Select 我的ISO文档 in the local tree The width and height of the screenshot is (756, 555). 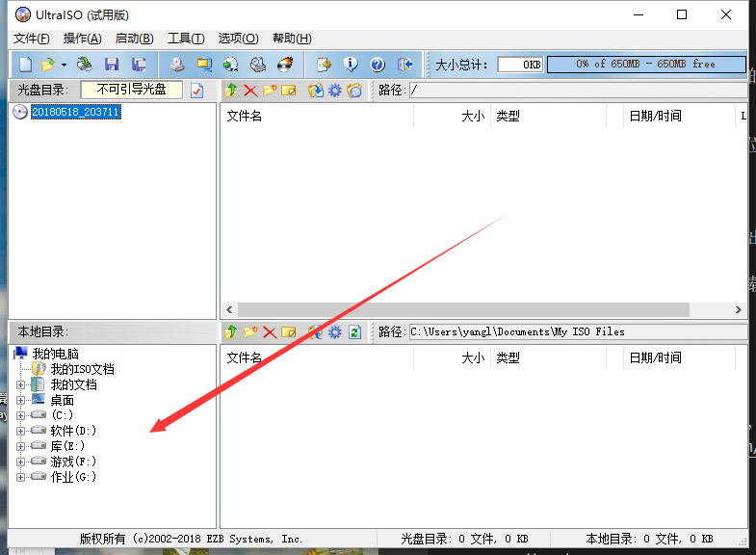82,369
